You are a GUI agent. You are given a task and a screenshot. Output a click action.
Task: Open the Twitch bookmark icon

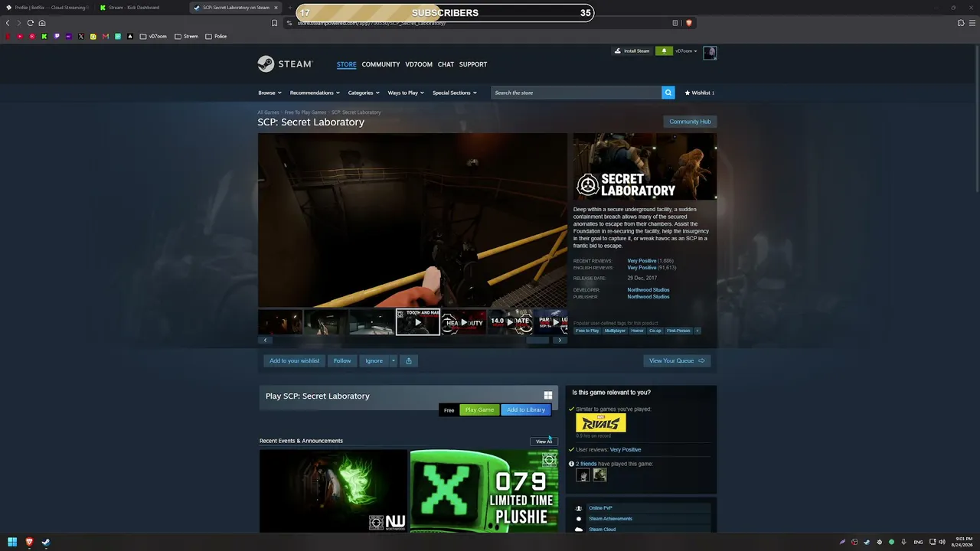pyautogui.click(x=57, y=36)
